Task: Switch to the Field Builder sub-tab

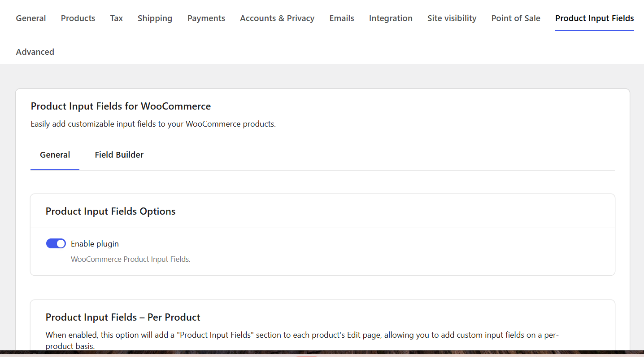Action: (119, 155)
